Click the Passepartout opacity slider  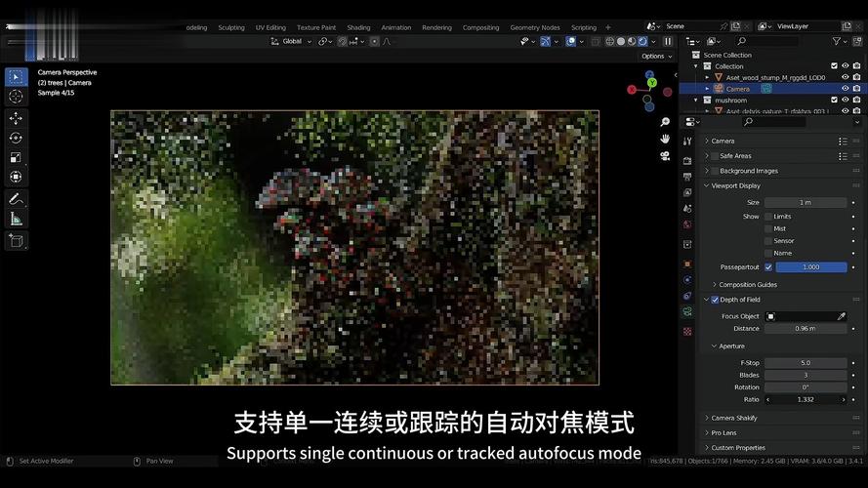tap(811, 267)
